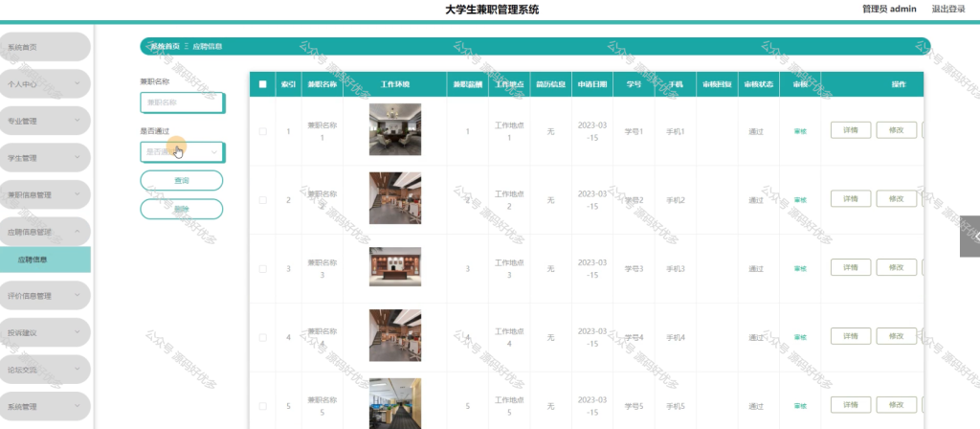
Task: Click 审核 link in row 1
Action: 800,131
